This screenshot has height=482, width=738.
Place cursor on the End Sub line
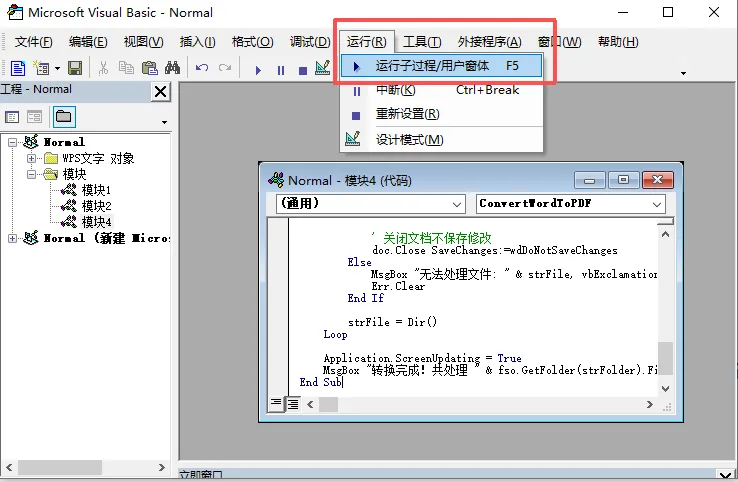pos(321,382)
